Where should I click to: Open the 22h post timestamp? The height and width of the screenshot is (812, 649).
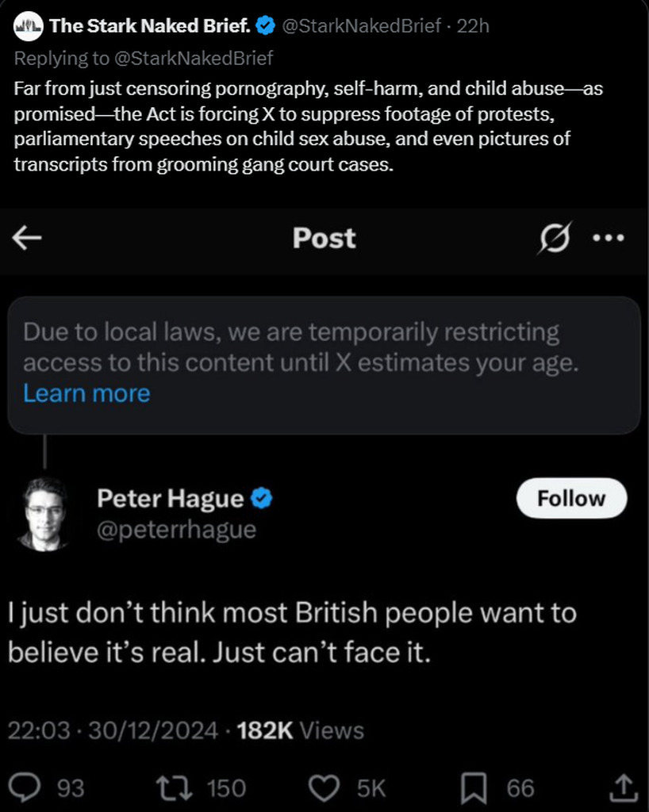coord(474,26)
